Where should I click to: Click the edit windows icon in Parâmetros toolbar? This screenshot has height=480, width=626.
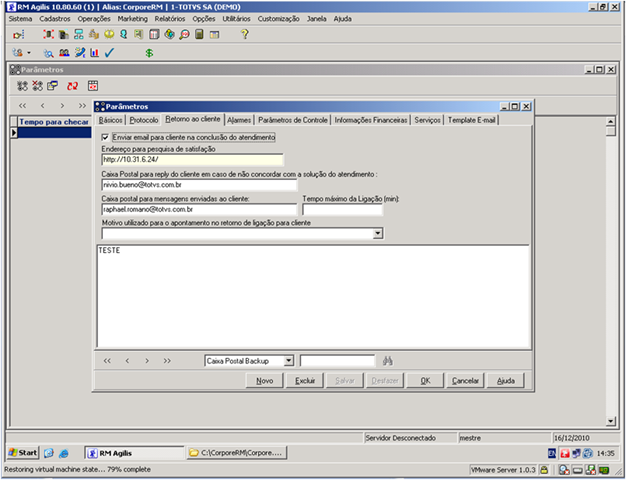[52, 85]
